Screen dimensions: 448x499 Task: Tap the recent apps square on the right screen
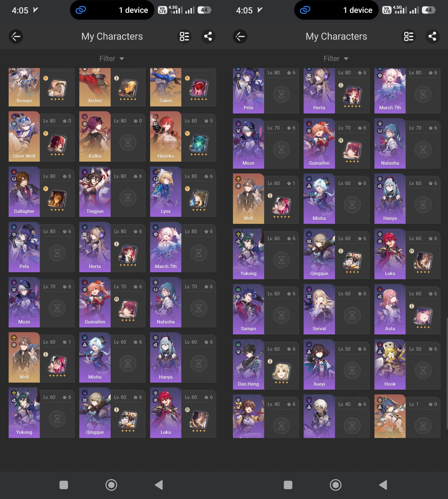288,485
